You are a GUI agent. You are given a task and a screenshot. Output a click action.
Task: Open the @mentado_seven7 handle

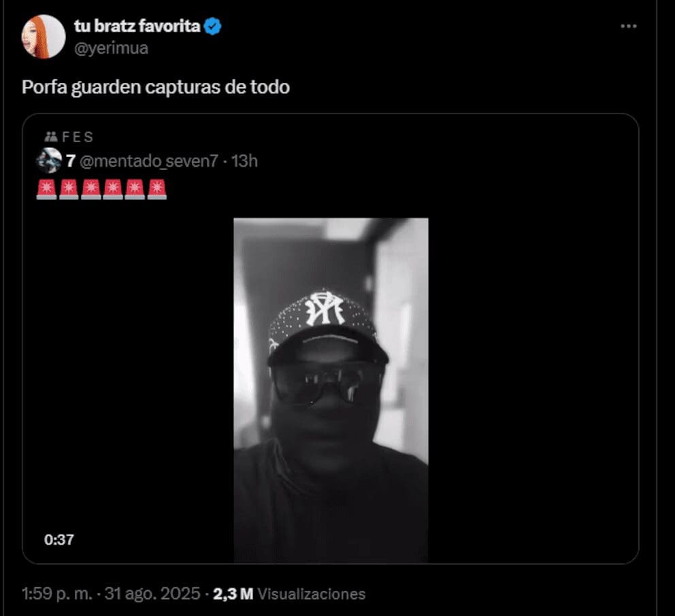tap(150, 161)
